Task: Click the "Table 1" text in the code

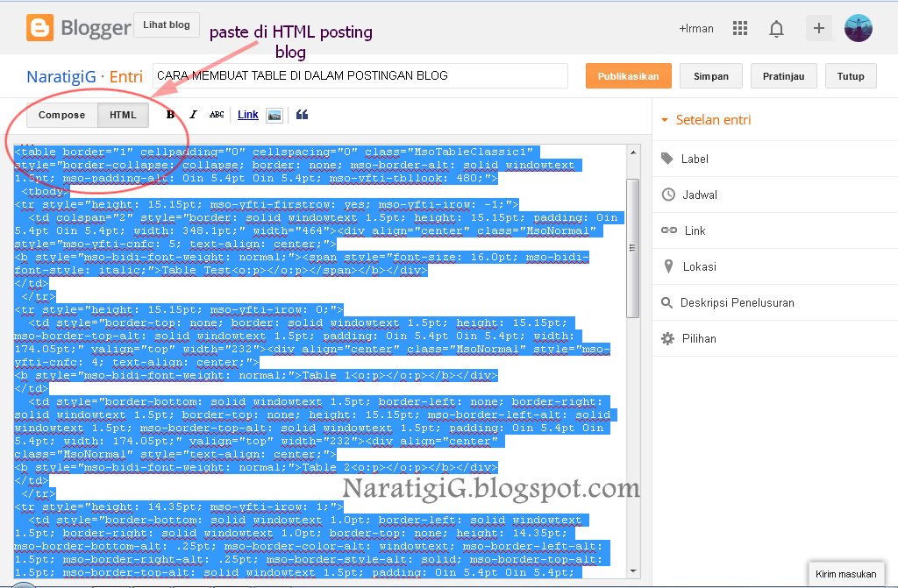Action: click(326, 376)
